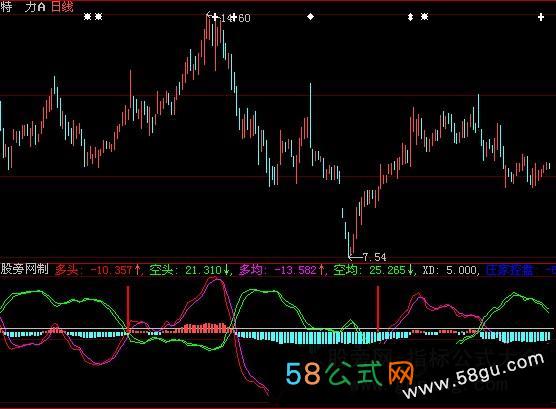
Task: Click the 股旁网制 indicator name
Action: 24,269
